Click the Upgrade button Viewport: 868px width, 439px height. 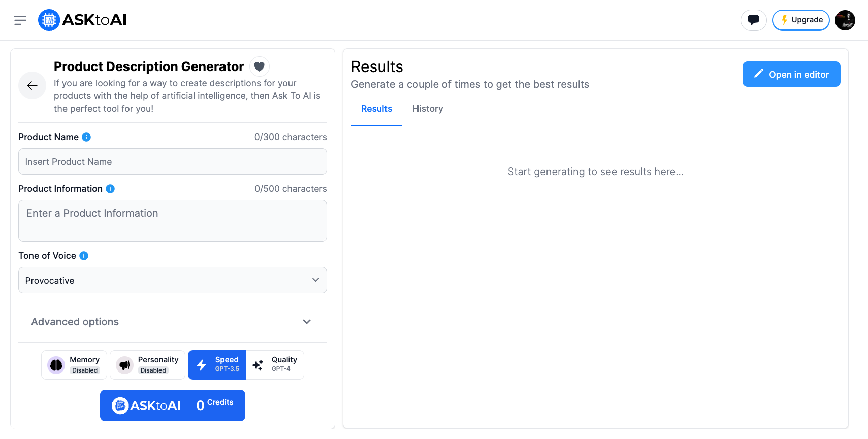point(800,20)
